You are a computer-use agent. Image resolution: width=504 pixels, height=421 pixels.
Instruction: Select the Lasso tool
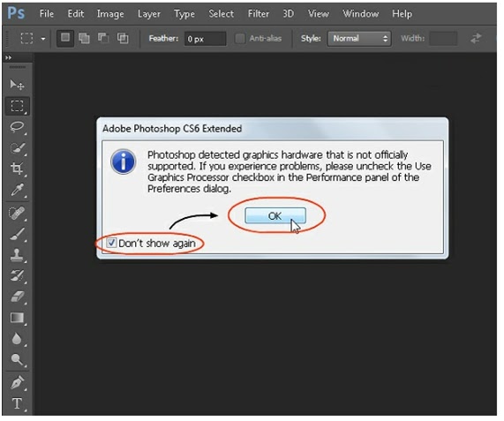click(x=17, y=127)
